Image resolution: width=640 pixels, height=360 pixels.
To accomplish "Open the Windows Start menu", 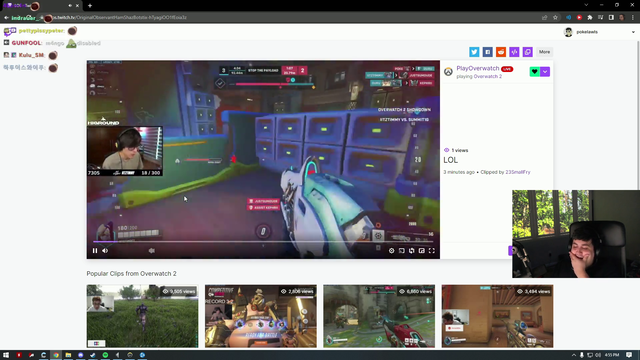I will (6, 355).
